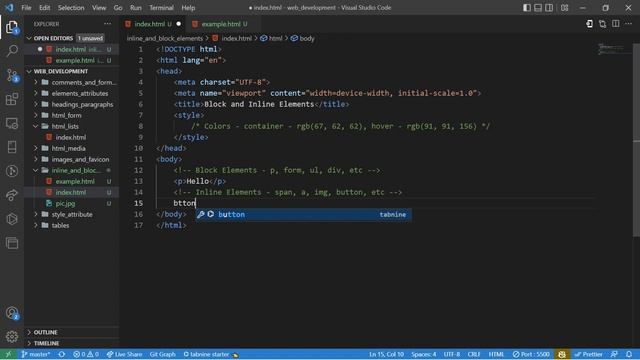Image resolution: width=640 pixels, height=360 pixels.
Task: Toggle Prettier in status bar
Action: point(588,354)
